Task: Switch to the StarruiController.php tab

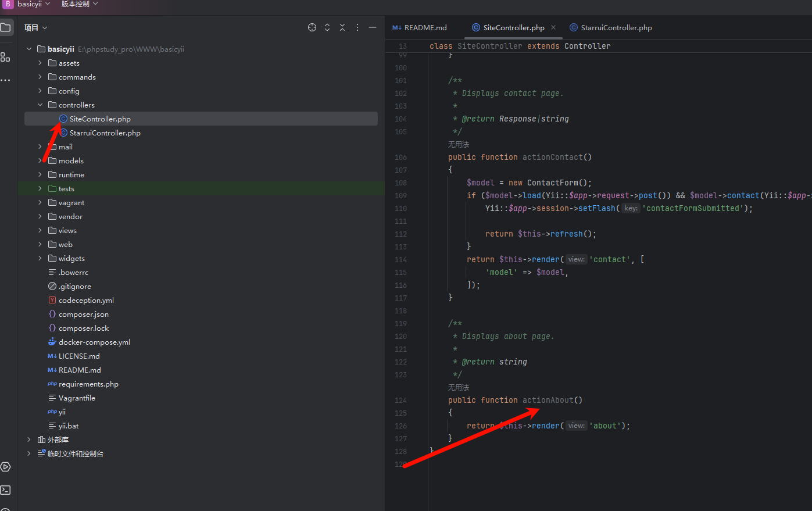Action: coord(616,28)
